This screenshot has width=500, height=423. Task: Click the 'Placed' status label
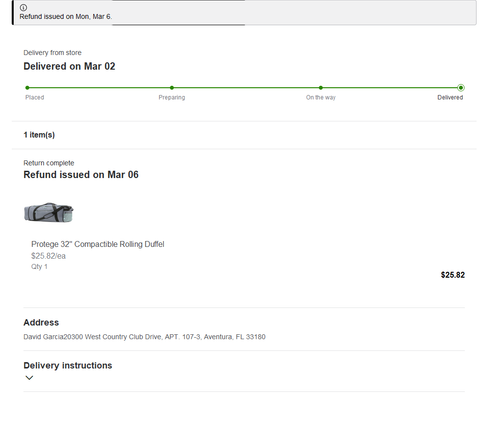(35, 97)
